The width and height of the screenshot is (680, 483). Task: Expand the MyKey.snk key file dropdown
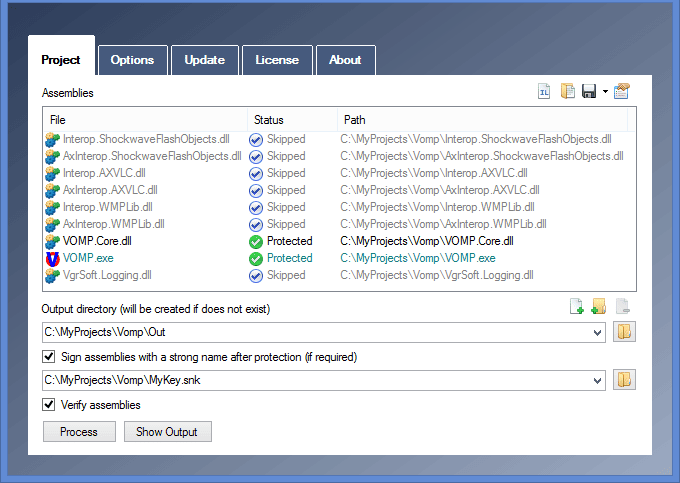point(598,380)
